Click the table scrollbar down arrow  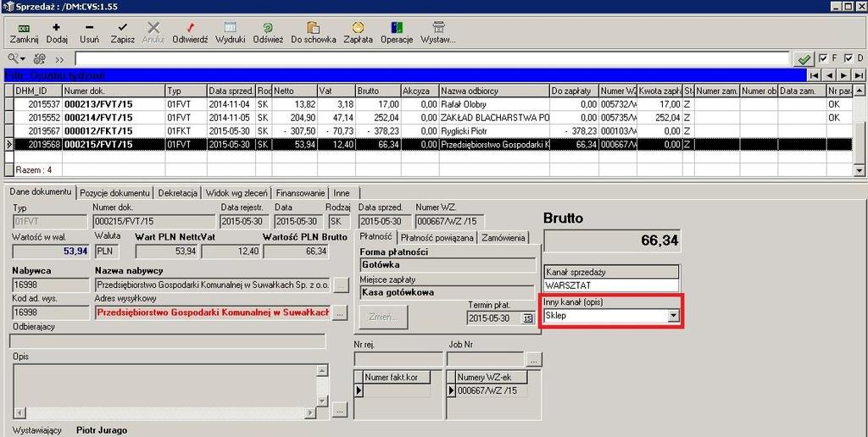pyautogui.click(x=860, y=171)
